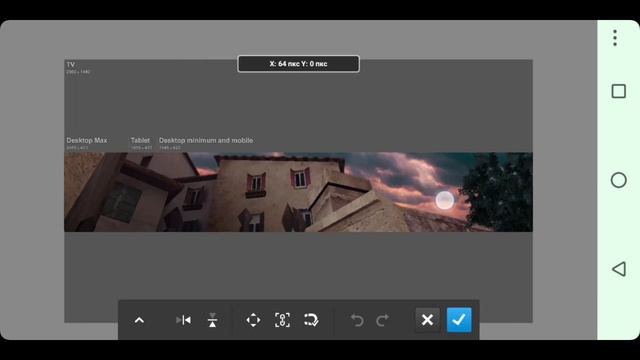The width and height of the screenshot is (640, 360).
Task: Undo the last transform
Action: click(357, 320)
